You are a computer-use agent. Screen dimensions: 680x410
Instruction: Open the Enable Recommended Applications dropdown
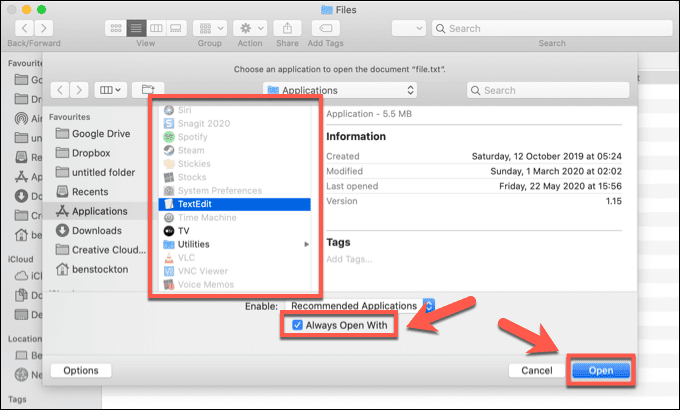[360, 306]
